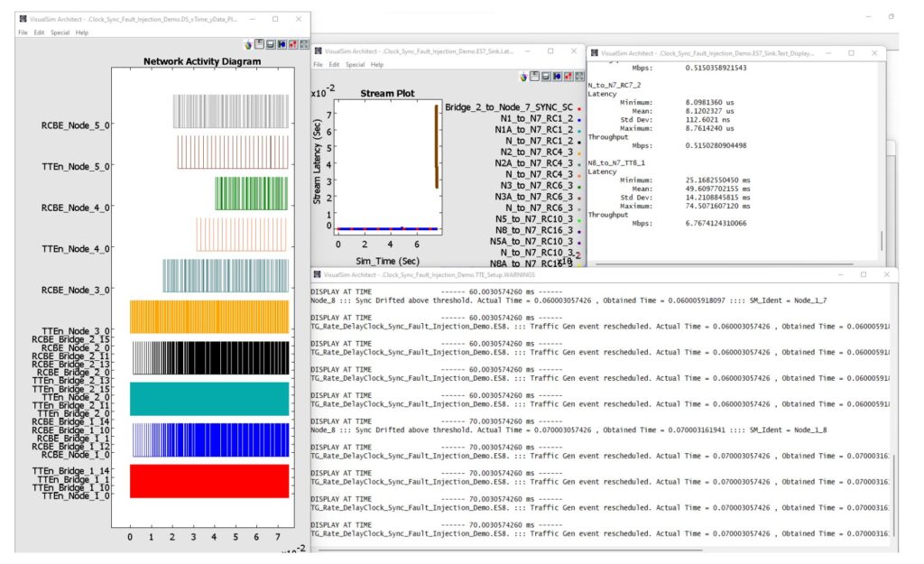Click the print icon in Network Activity toolbar
924x564 pixels.
(271, 44)
